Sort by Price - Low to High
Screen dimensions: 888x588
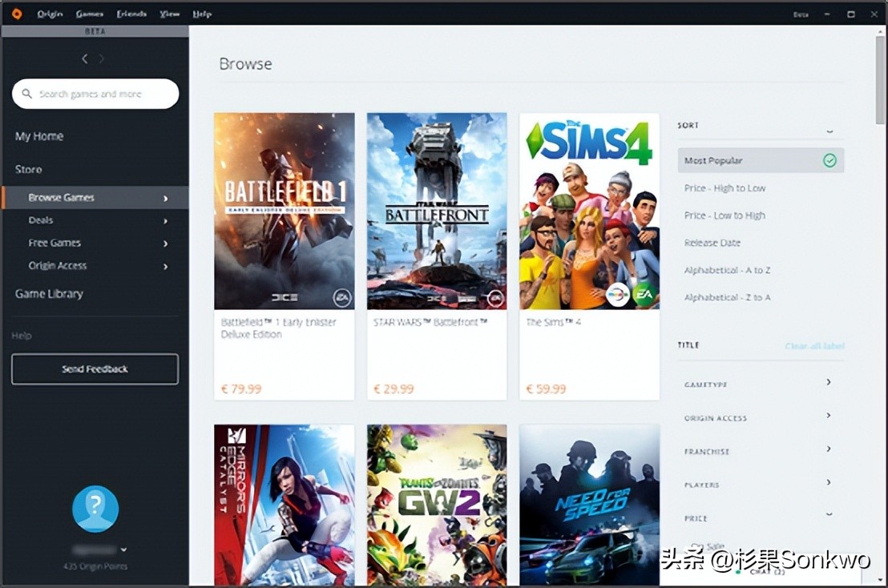point(725,215)
